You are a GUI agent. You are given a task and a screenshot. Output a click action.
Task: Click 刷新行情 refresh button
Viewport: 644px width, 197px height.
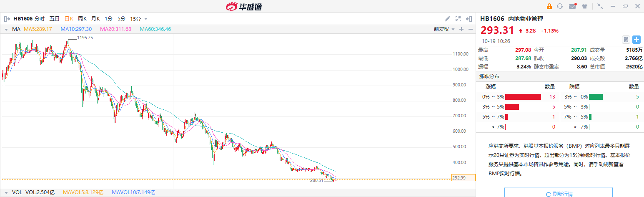pos(558,194)
